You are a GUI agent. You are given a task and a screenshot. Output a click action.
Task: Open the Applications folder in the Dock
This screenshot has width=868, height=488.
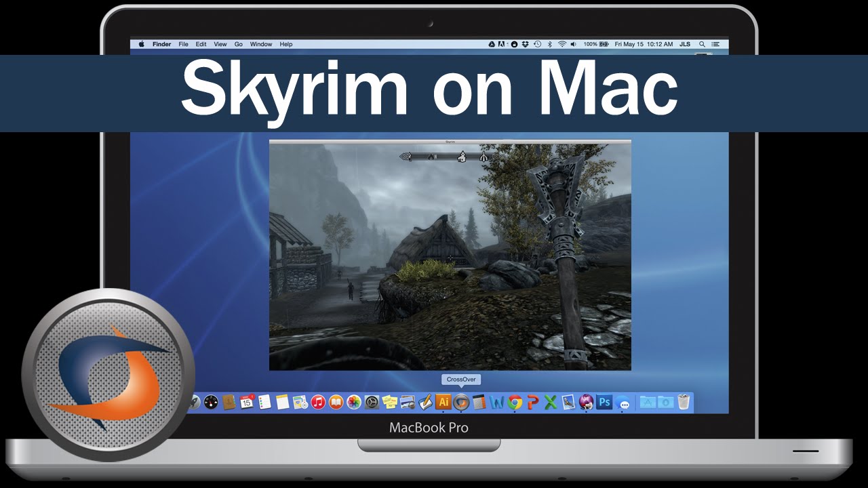click(x=648, y=403)
